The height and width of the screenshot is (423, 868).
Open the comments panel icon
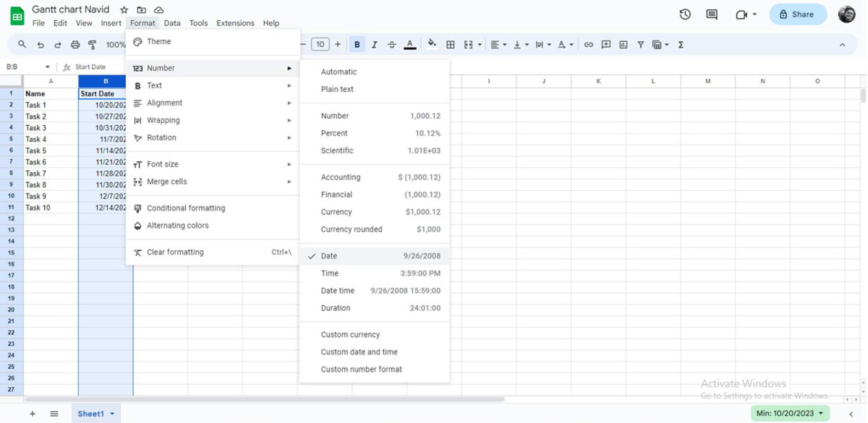point(712,14)
